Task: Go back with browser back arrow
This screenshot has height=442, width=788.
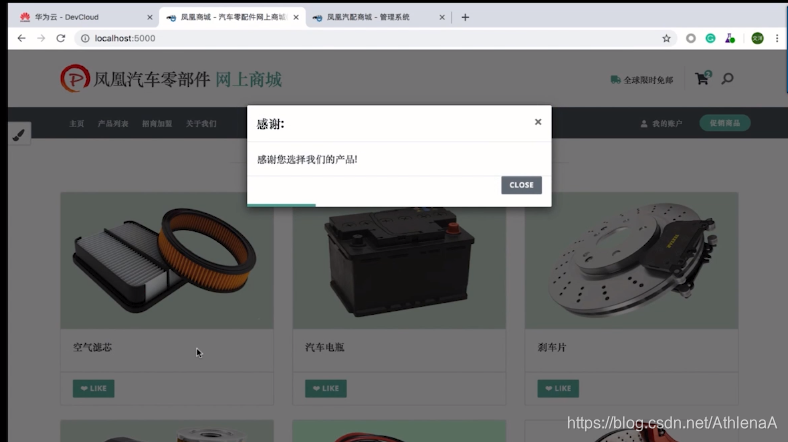Action: [x=21, y=38]
